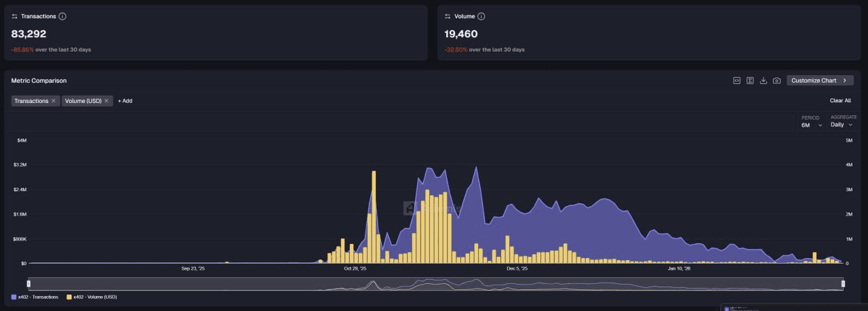Expand the Customize Chart panel

coord(820,81)
